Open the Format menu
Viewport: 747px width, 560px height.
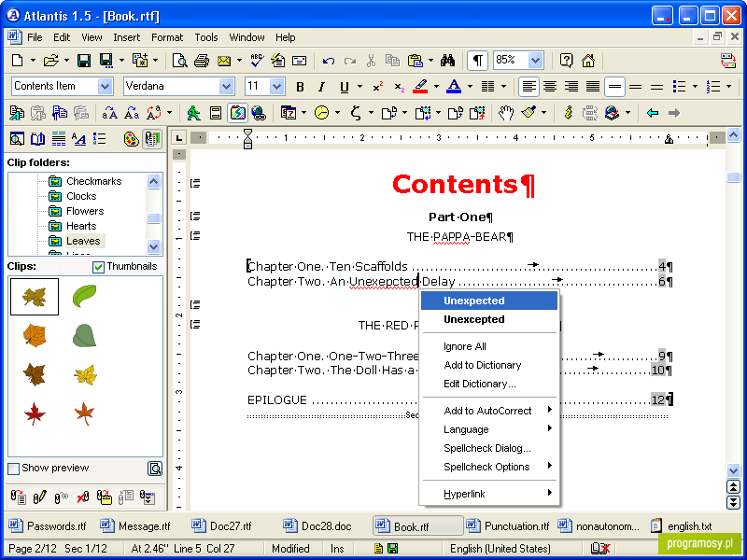click(167, 37)
